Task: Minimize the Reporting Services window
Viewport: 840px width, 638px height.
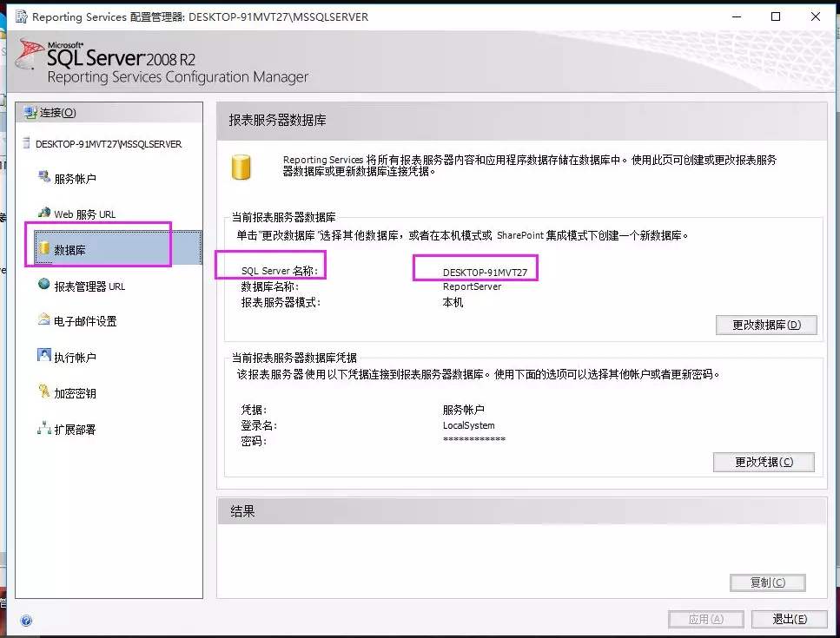Action: (737, 16)
